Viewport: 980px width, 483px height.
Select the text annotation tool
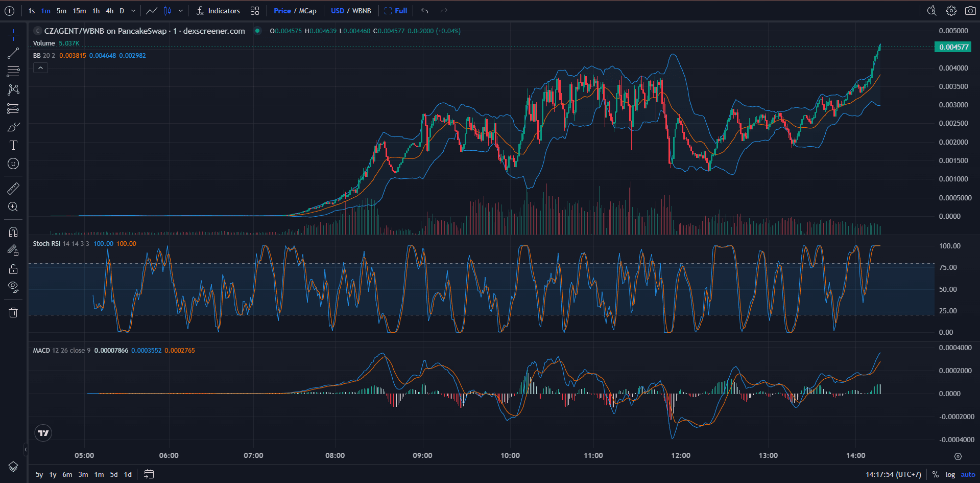click(x=13, y=145)
